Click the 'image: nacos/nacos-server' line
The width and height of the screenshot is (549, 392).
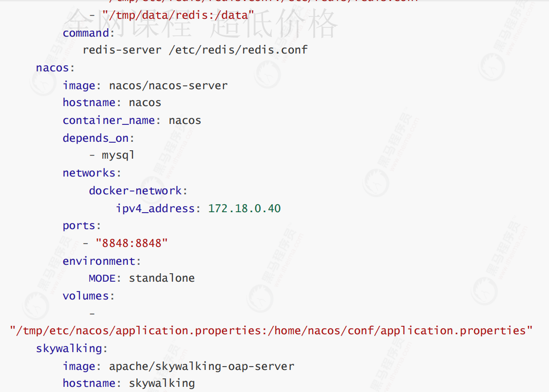145,86
